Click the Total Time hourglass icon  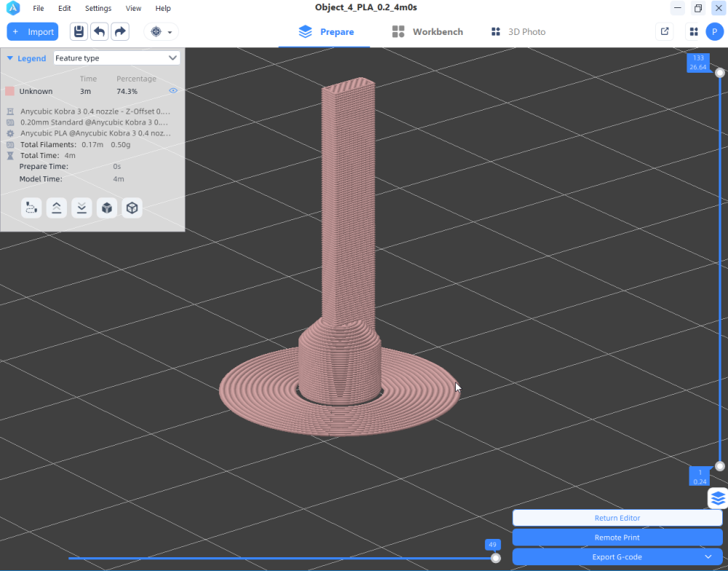click(10, 156)
